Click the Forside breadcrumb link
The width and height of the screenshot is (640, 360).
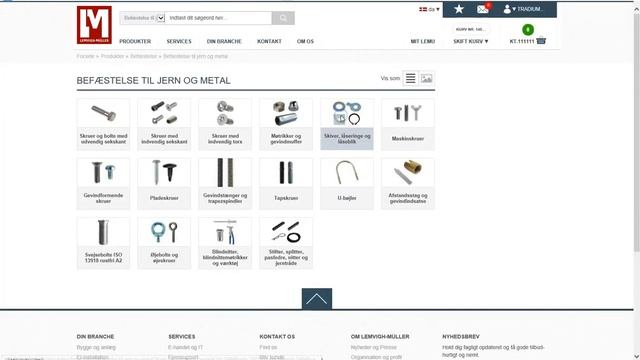click(x=85, y=56)
